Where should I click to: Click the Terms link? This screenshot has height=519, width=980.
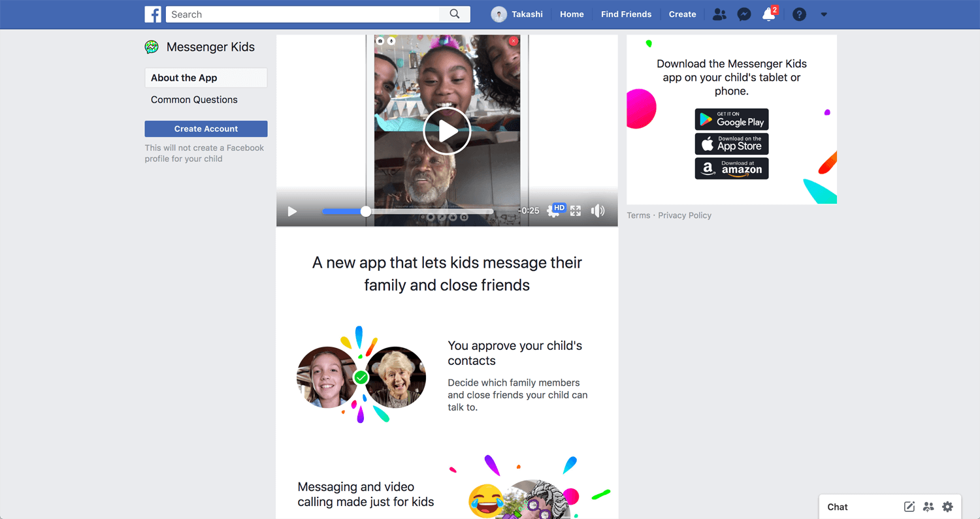pos(638,215)
